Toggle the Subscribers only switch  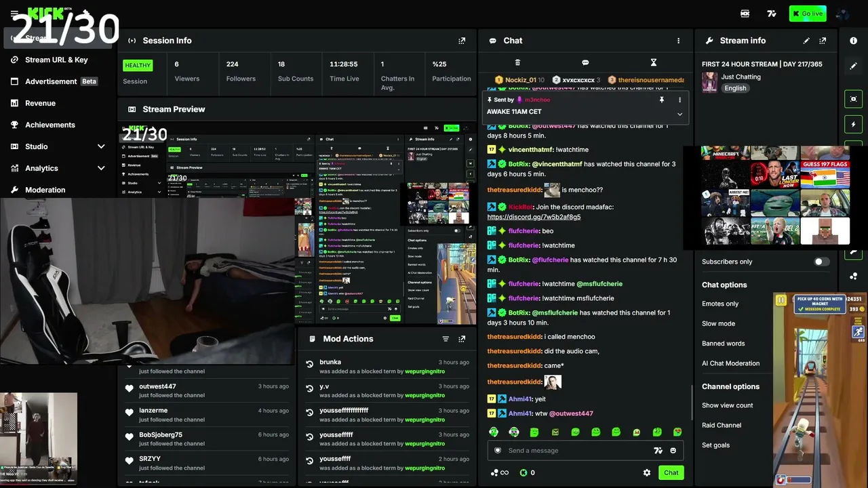click(x=821, y=262)
